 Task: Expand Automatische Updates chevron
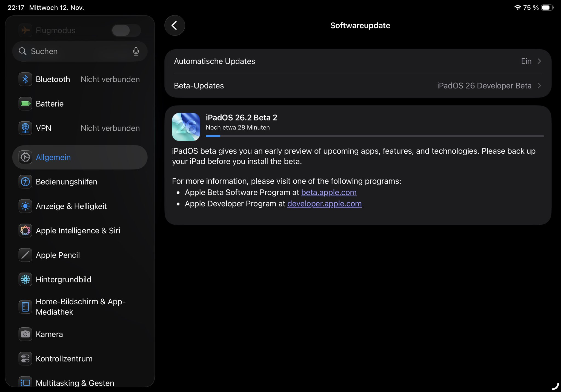pyautogui.click(x=539, y=61)
